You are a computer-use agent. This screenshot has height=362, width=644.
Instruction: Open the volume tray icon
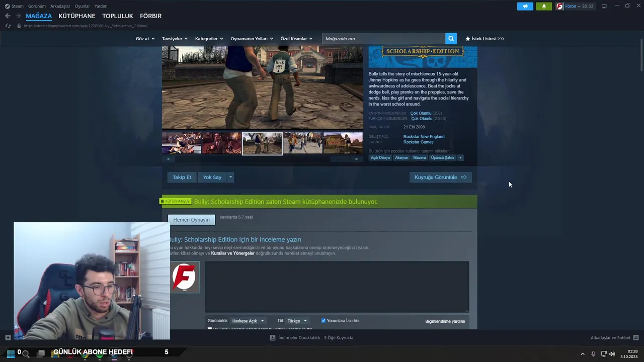click(612, 354)
